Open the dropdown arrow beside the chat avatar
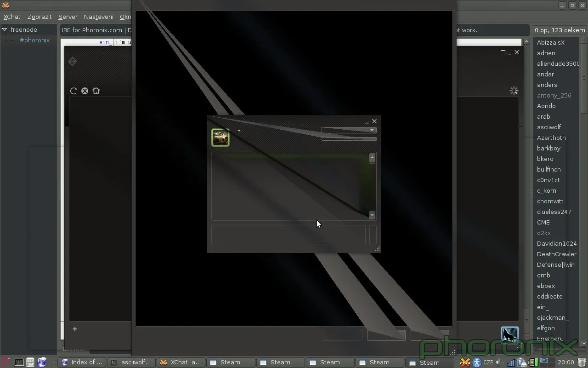This screenshot has width=588, height=368. point(239,131)
